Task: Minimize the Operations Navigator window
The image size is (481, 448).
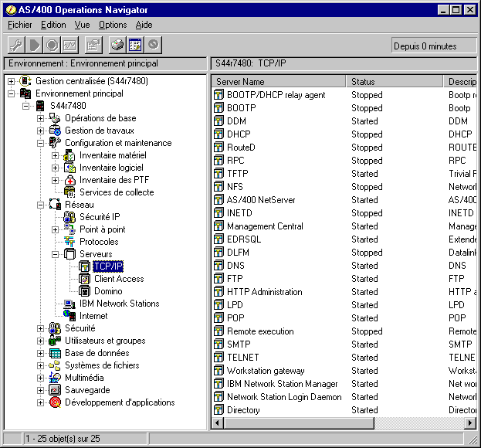Action: click(x=443, y=10)
